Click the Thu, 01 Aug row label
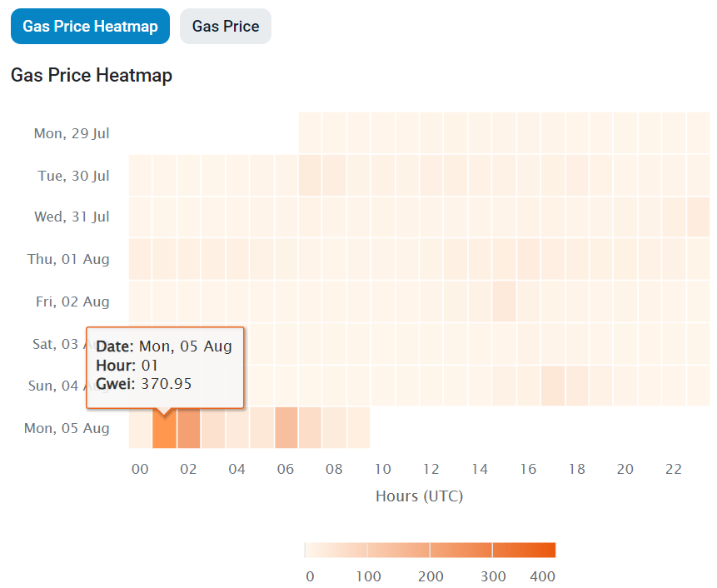The height and width of the screenshot is (588, 717). 68,259
